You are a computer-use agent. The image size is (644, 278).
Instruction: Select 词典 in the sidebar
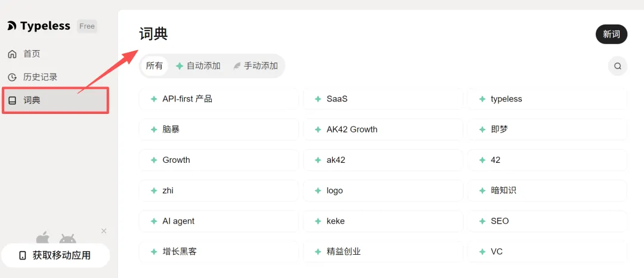[55, 100]
